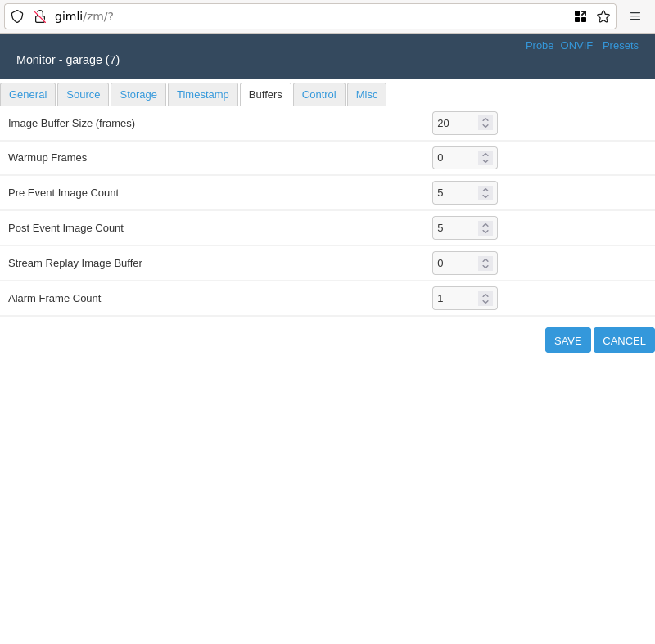Increase Pre Event Image Count stepper
655x644 pixels.
tap(486, 190)
